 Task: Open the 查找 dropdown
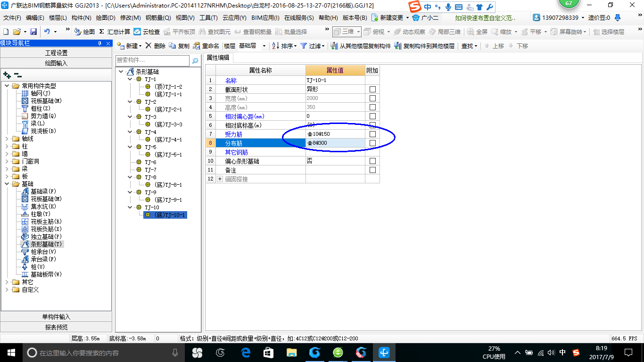[x=470, y=46]
